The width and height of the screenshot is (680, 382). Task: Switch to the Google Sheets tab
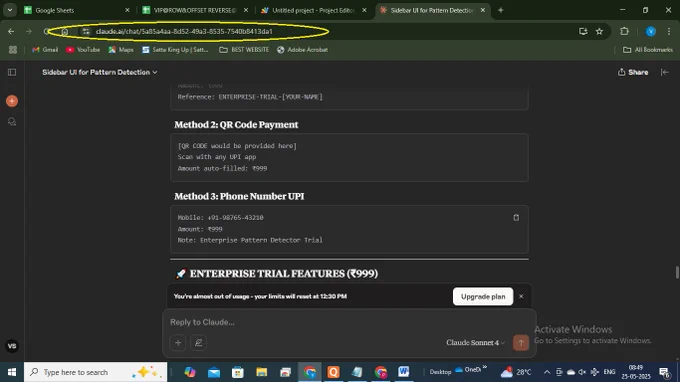[76, 10]
